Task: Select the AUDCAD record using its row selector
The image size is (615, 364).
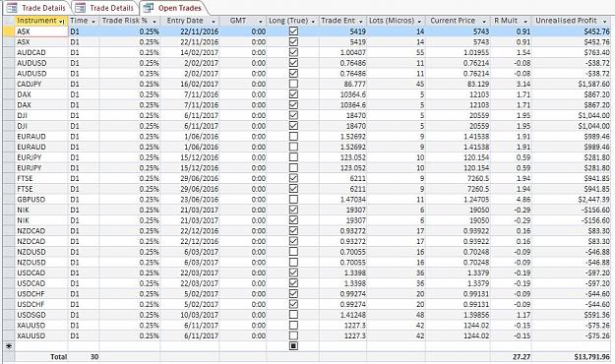Action: coord(9,52)
